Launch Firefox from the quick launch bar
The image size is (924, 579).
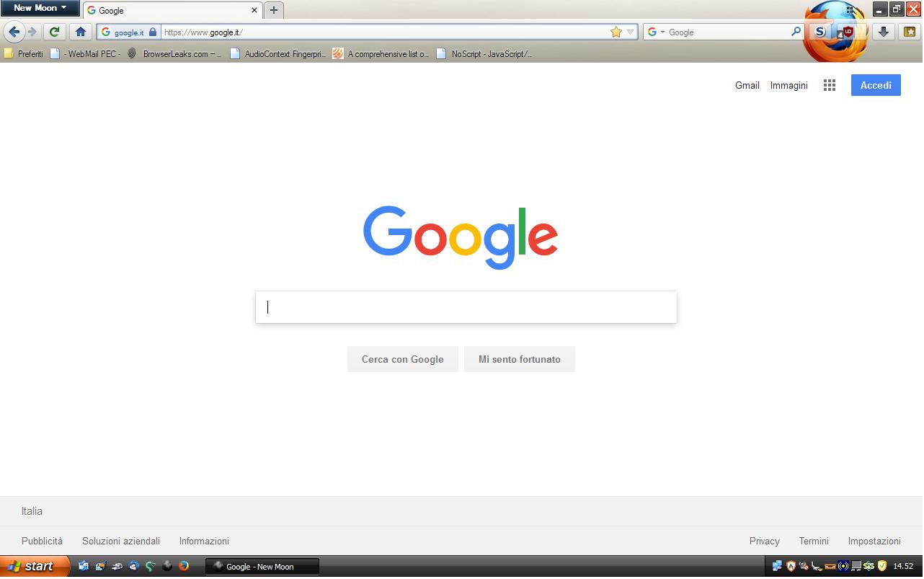pyautogui.click(x=184, y=567)
